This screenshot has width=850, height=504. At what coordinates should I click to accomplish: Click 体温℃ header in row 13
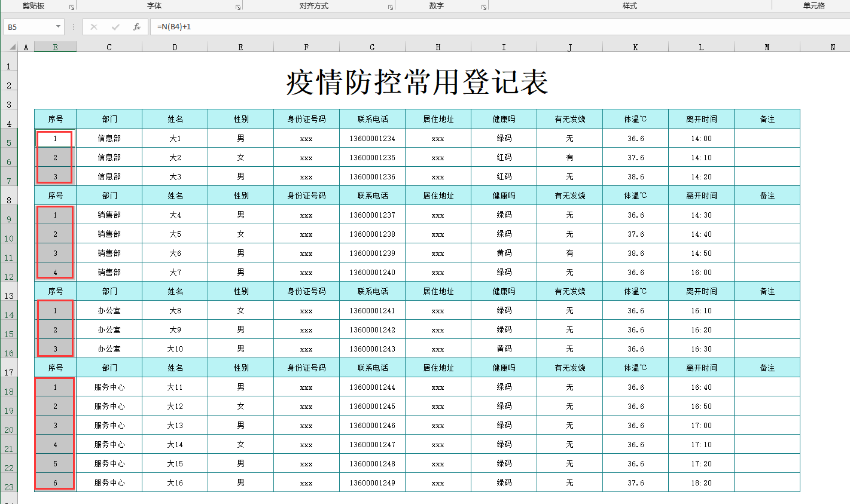(635, 291)
